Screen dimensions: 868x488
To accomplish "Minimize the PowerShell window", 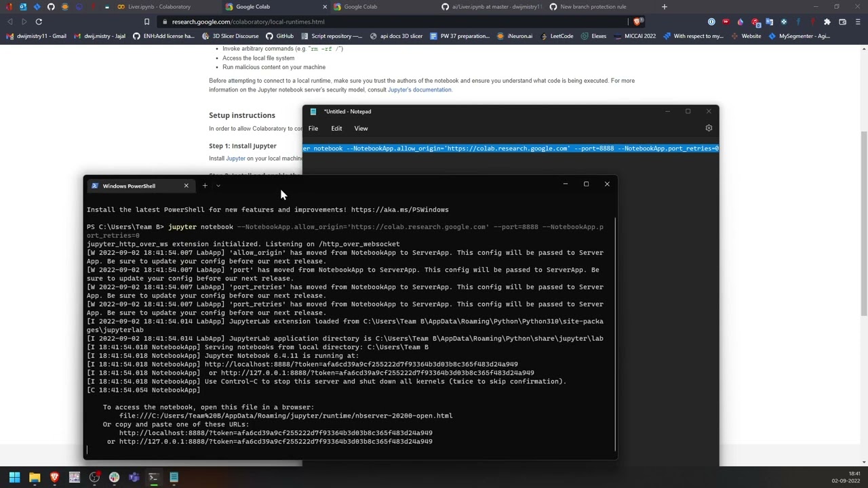I will 565,184.
